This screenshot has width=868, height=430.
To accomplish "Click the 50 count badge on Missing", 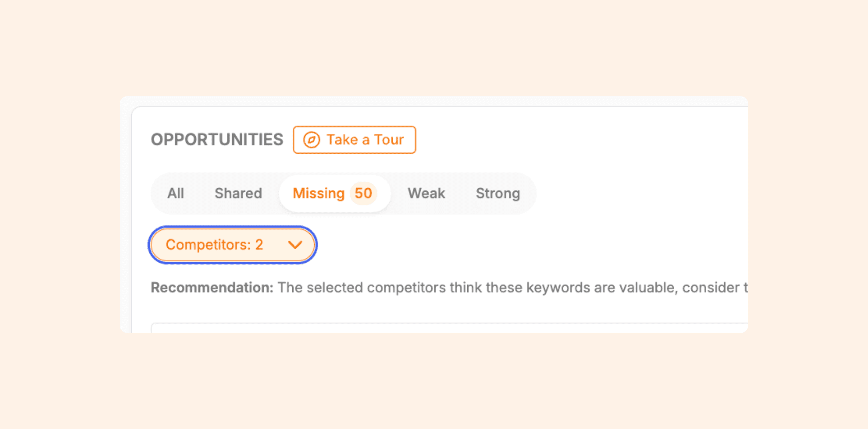I will click(x=363, y=193).
